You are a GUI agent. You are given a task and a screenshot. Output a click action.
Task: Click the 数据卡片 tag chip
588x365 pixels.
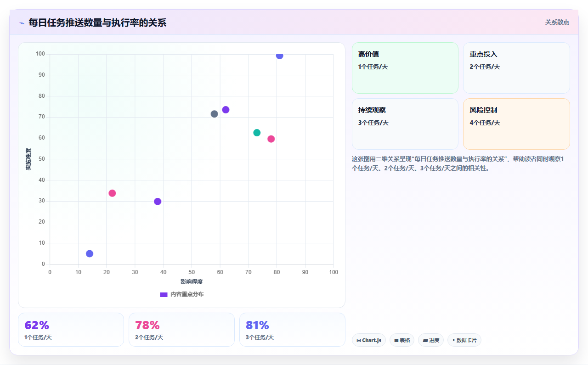pyautogui.click(x=464, y=340)
